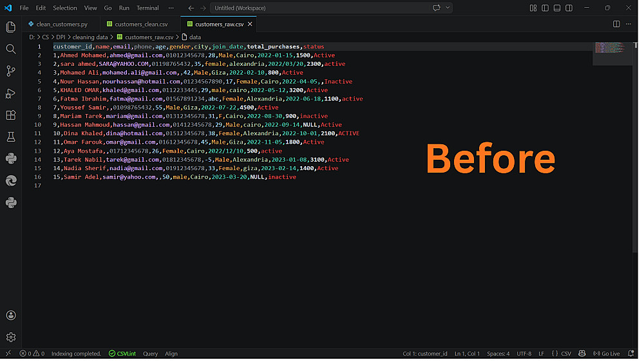Click the DPI breadcrumb folder
The height and width of the screenshot is (362, 644).
point(61,37)
